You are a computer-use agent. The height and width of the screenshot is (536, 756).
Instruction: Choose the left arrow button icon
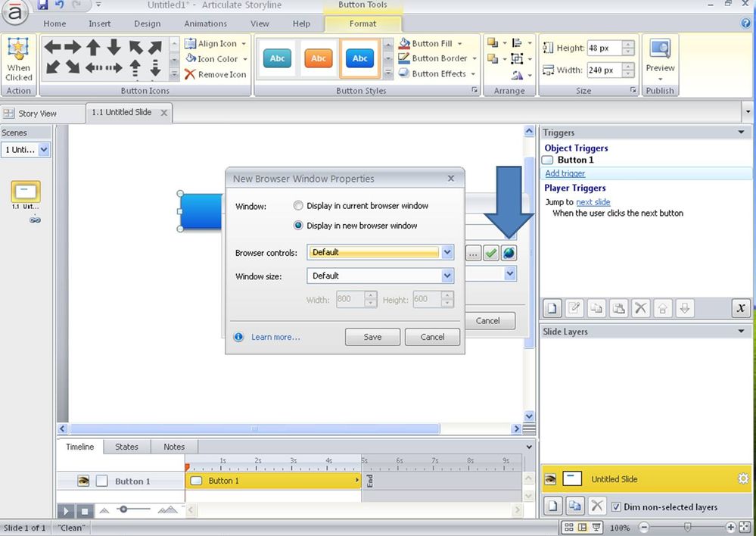point(52,47)
